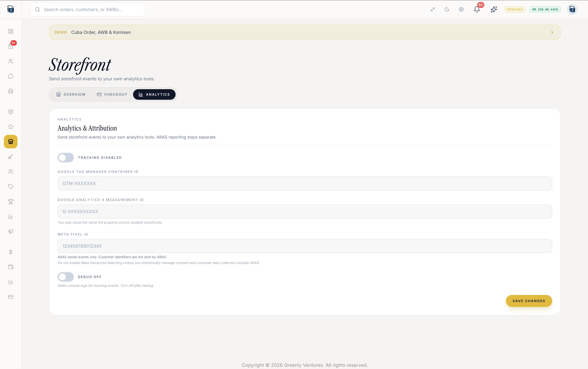The width and height of the screenshot is (588, 369).
Task: Open the plug integrations icon in sidebar
Action: (11, 157)
